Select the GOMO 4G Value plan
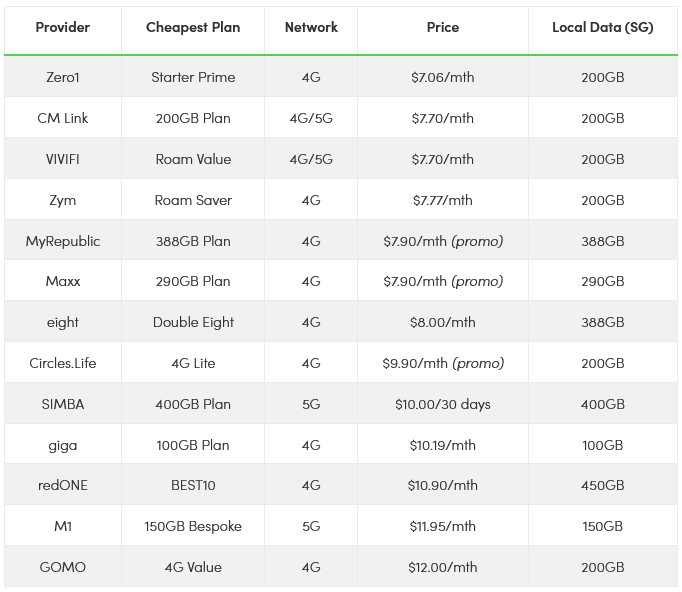Image resolution: width=682 pixels, height=592 pixels. click(193, 567)
